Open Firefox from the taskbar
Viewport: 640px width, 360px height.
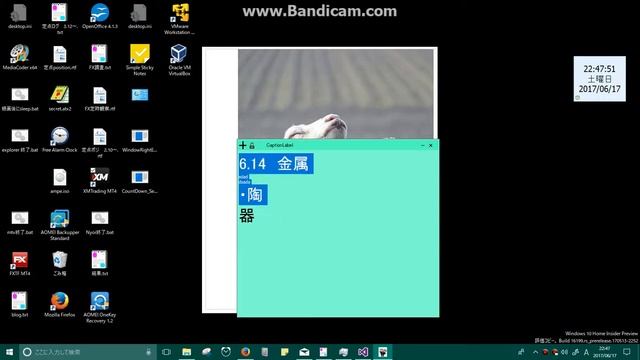click(x=245, y=352)
